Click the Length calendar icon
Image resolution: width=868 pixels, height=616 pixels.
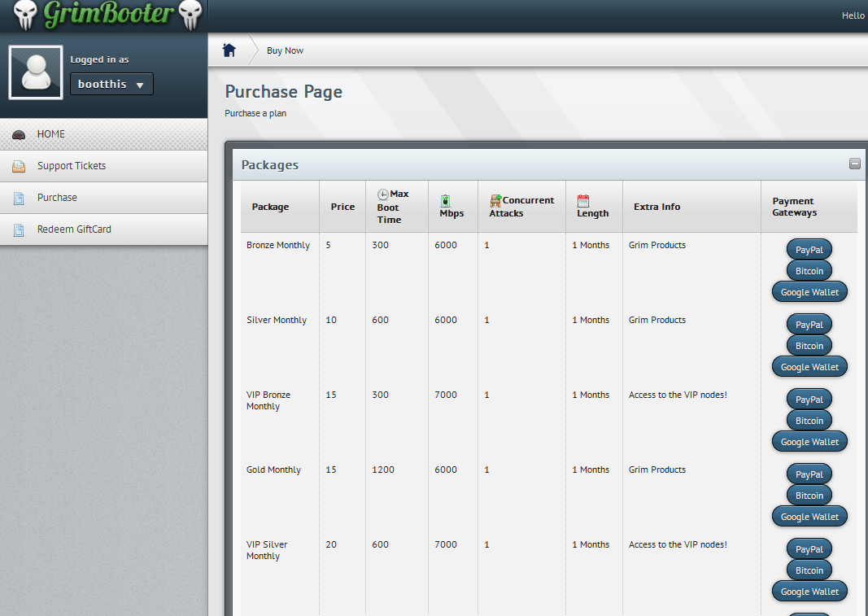coord(583,200)
